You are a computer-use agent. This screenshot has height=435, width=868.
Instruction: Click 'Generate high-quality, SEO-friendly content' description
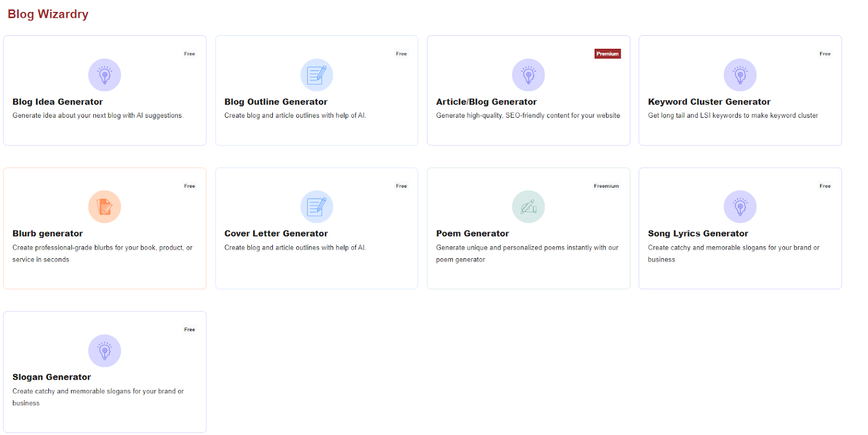[x=528, y=116]
